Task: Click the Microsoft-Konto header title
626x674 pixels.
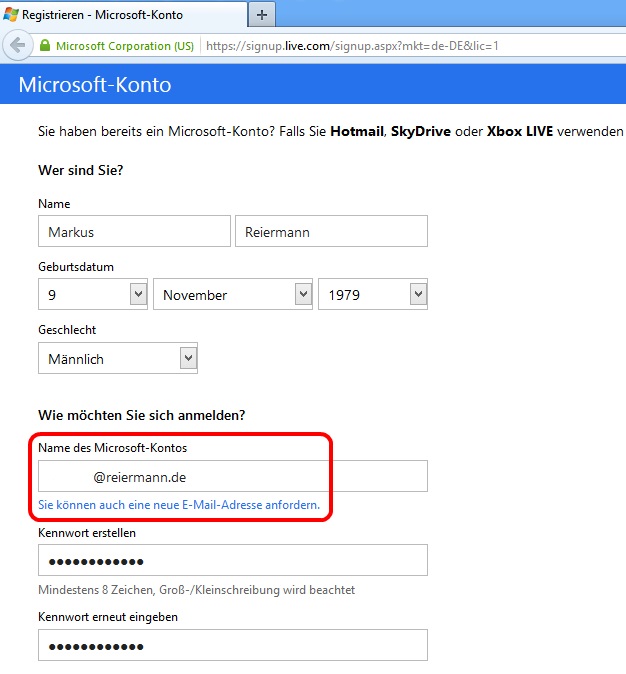Action: pyautogui.click(x=95, y=85)
